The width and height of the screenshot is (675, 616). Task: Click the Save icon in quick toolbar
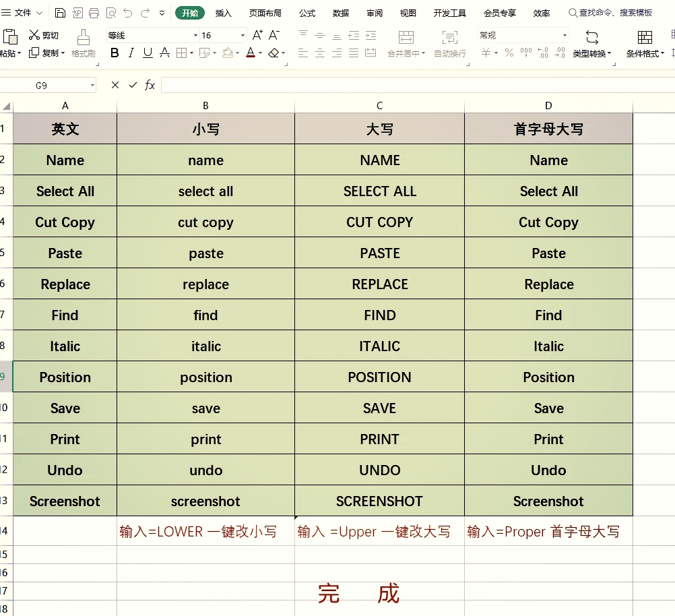60,13
